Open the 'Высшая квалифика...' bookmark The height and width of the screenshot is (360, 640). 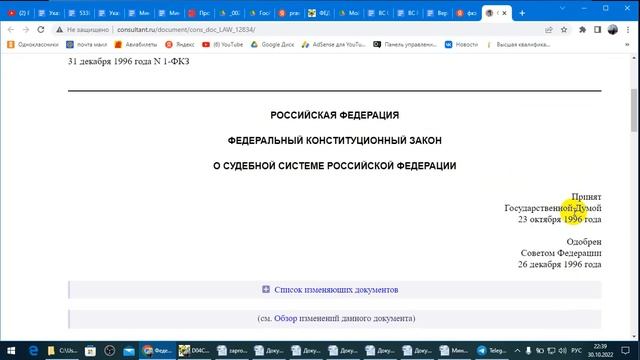518,44
